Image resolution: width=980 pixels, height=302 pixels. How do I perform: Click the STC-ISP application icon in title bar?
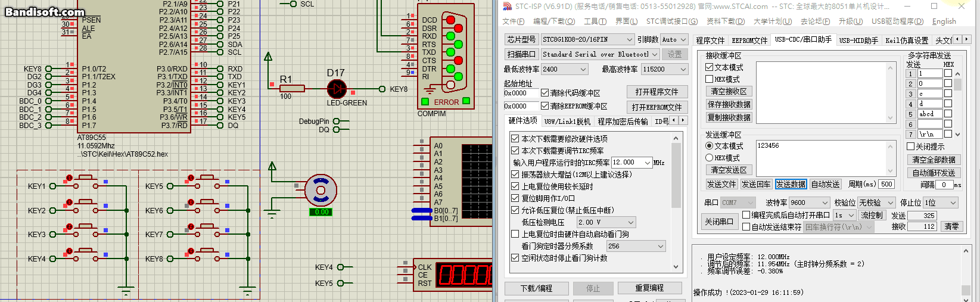click(x=507, y=7)
